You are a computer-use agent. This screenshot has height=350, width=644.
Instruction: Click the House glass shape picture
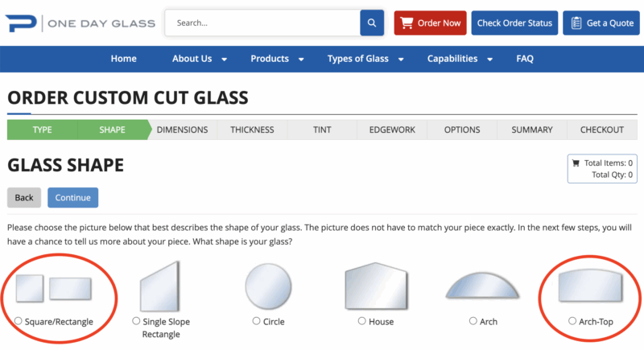[x=376, y=287]
